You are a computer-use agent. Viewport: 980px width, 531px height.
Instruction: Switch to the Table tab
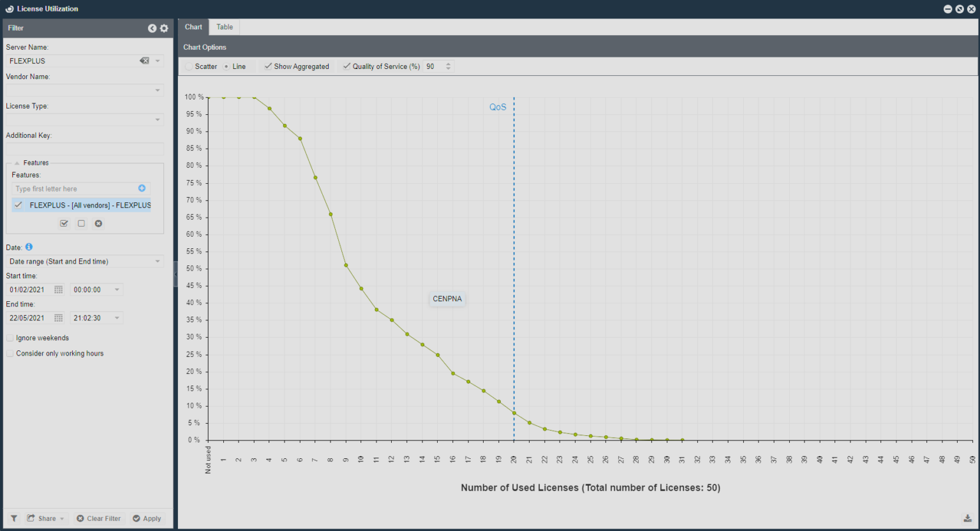point(224,27)
